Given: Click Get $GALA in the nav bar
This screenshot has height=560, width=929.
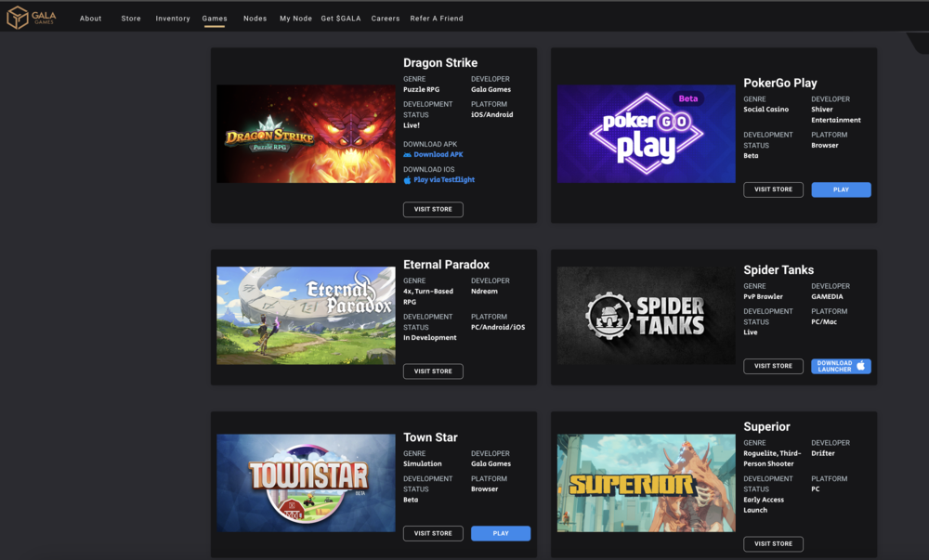Looking at the screenshot, I should click(341, 19).
